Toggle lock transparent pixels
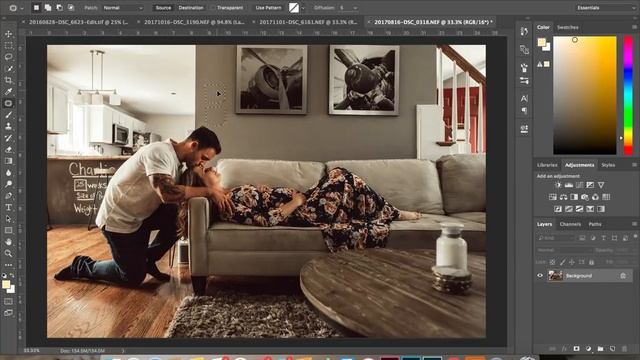640x360 pixels. (x=552, y=262)
